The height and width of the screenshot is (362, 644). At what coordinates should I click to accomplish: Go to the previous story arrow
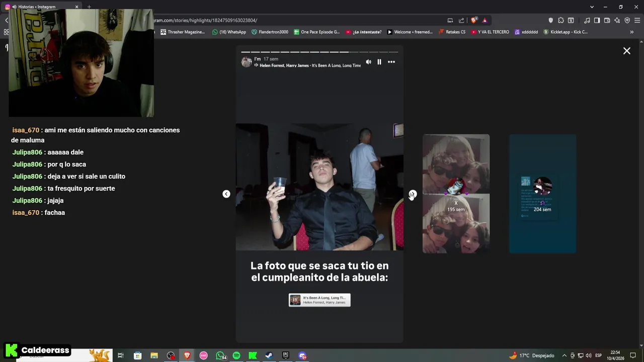(x=226, y=194)
